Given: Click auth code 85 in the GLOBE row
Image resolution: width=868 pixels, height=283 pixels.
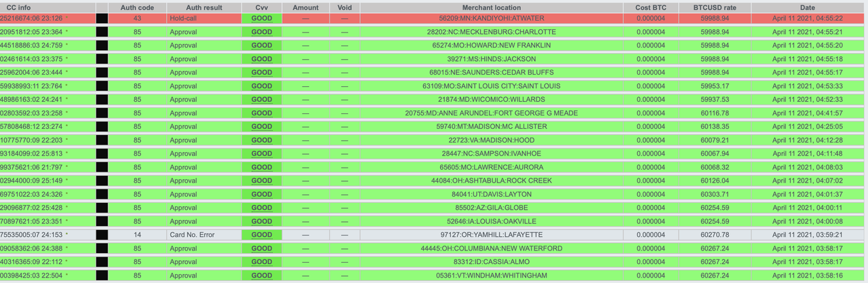Looking at the screenshot, I should [x=137, y=208].
